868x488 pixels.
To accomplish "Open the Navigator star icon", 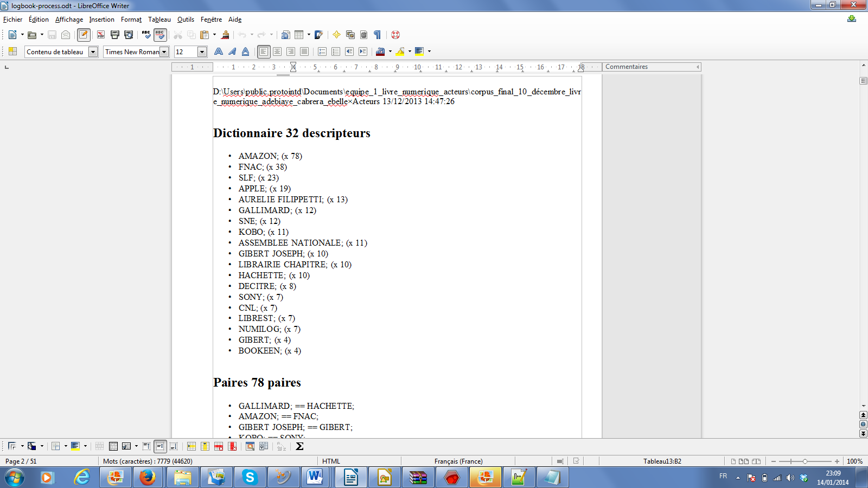I will tap(336, 35).
